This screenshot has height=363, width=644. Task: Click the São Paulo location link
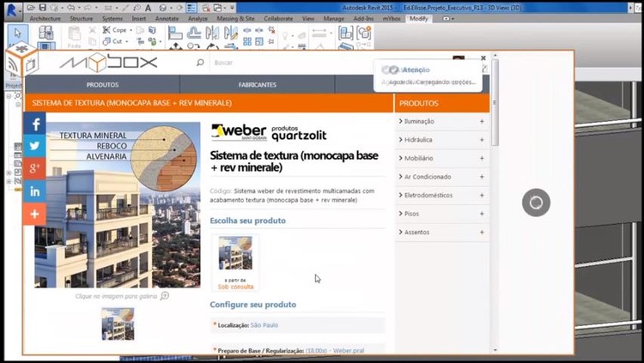tap(264, 325)
